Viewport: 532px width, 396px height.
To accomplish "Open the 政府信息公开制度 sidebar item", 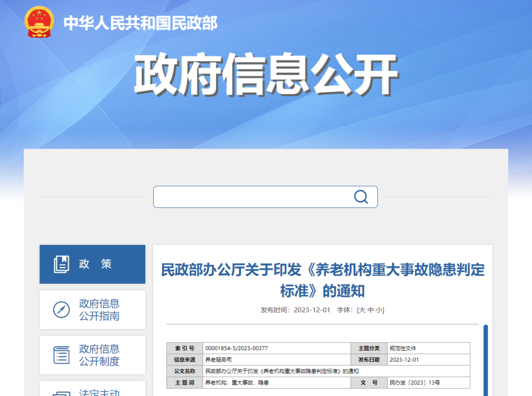I will pos(99,355).
